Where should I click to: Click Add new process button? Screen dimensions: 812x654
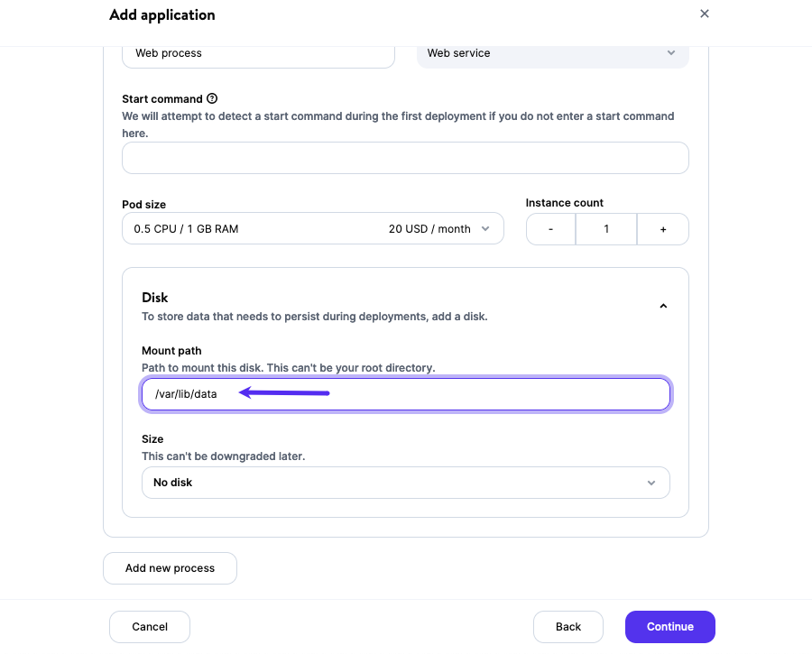(170, 568)
